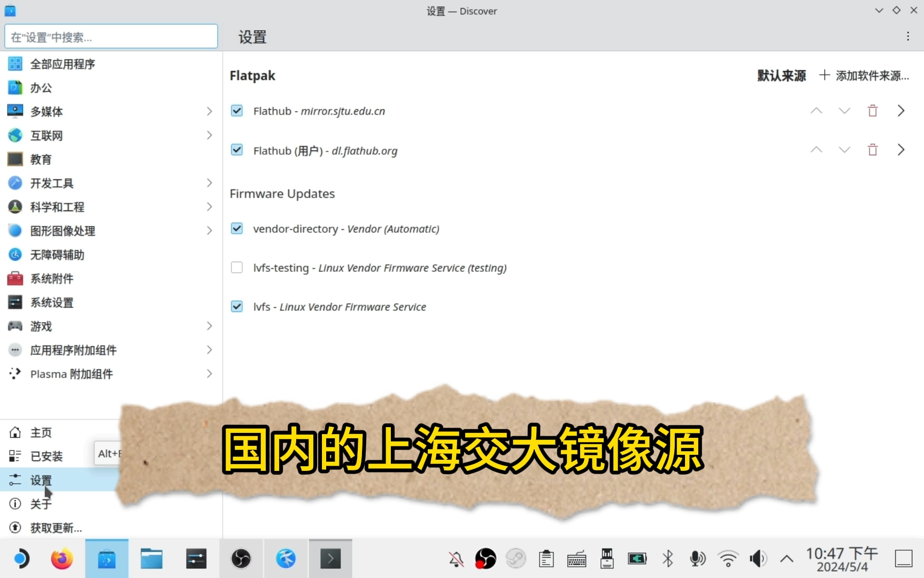Screen dimensions: 924x578
Task: Open the three-dot overflow menu
Action: click(x=908, y=36)
